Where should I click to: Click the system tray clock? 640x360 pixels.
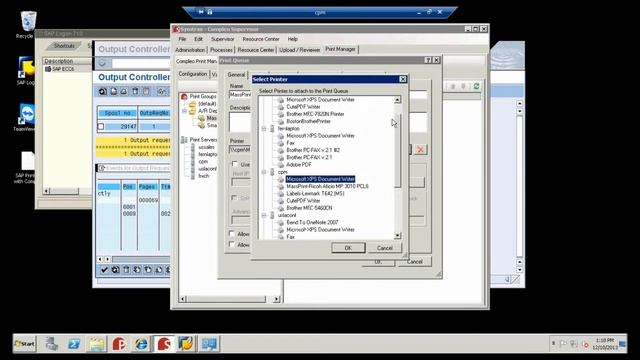(x=605, y=344)
